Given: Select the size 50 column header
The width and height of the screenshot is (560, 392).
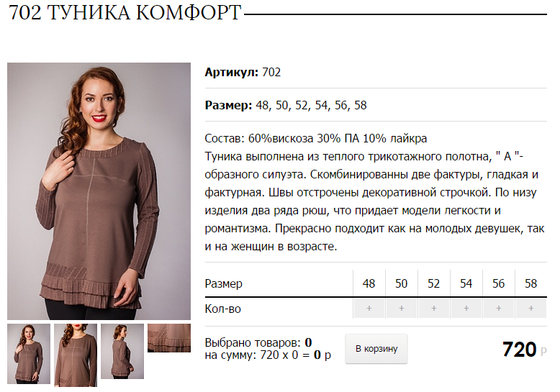Looking at the screenshot, I should [402, 283].
